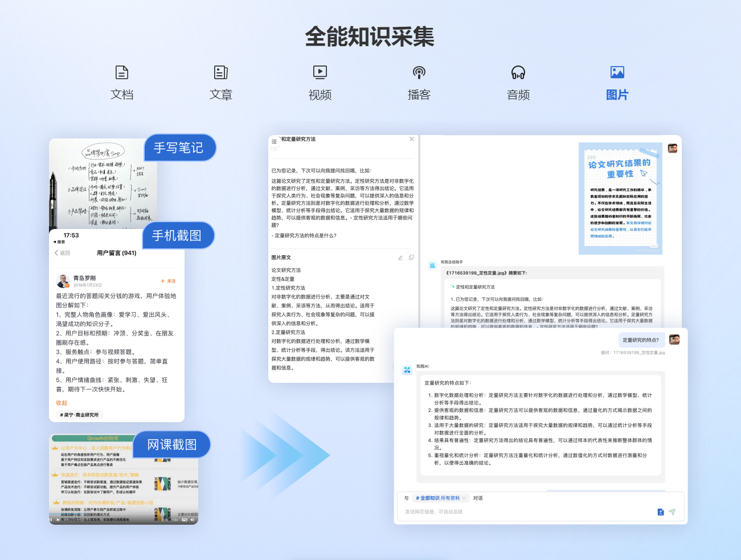Image resolution: width=741 pixels, height=560 pixels.
Task: Select the 图片 image icon
Action: pos(617,72)
